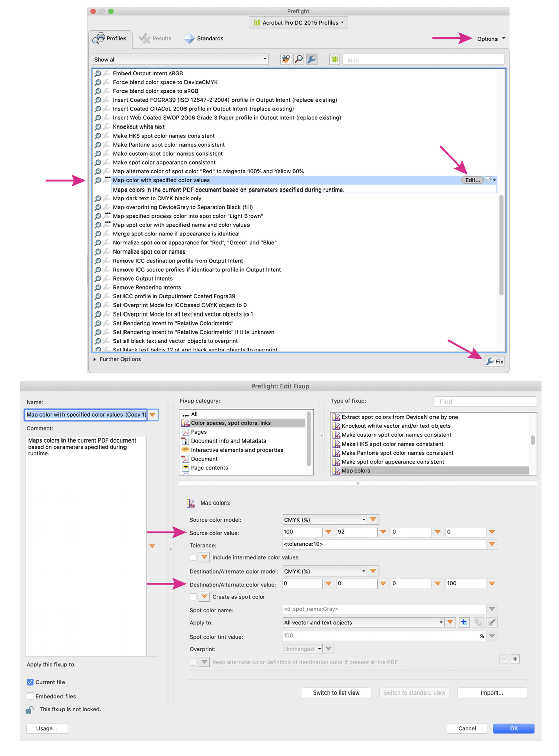Viewport: 559px width, 756px height.
Task: Enable the Embedded files checkbox
Action: click(30, 696)
